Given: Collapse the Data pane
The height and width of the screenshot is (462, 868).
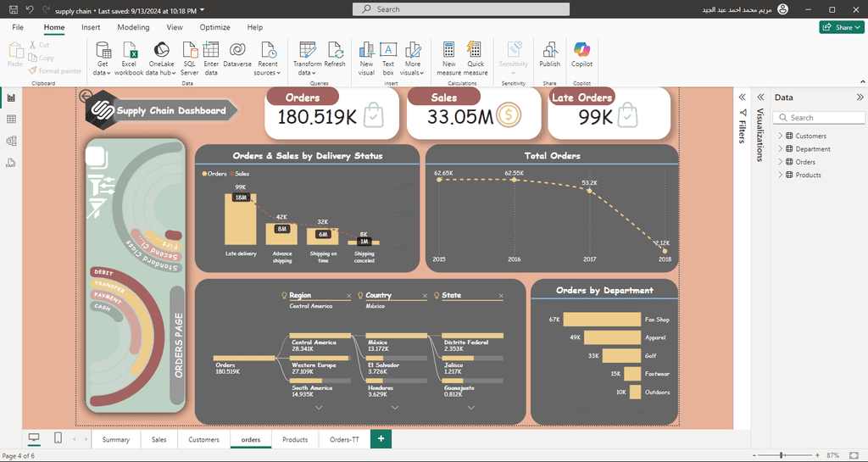Looking at the screenshot, I should click(860, 97).
